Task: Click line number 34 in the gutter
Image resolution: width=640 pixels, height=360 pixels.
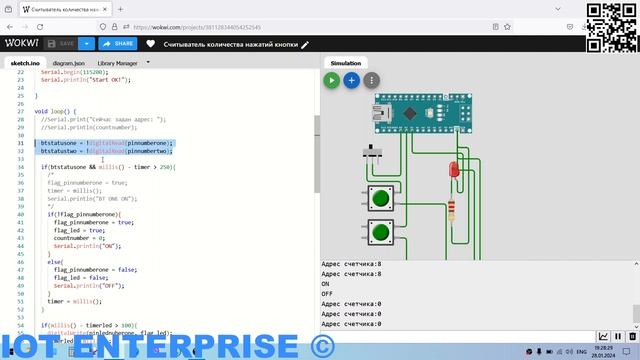Action: point(20,167)
